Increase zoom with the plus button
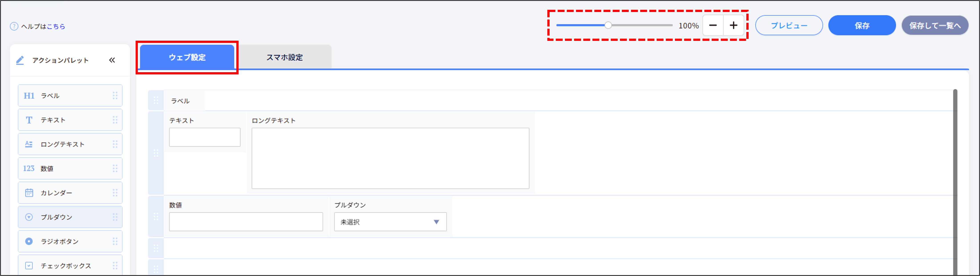Image resolution: width=980 pixels, height=276 pixels. pos(733,26)
